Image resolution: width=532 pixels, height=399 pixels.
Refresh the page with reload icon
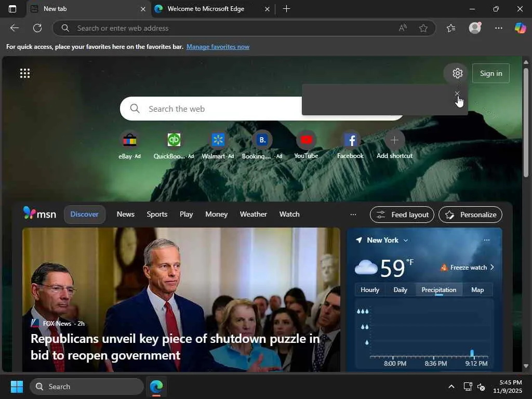[37, 28]
